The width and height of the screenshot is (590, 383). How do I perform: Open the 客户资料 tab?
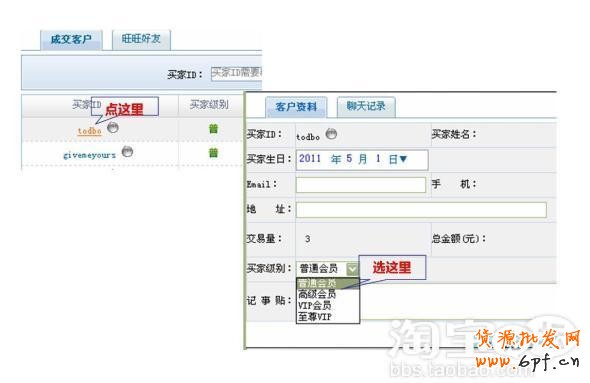click(296, 107)
